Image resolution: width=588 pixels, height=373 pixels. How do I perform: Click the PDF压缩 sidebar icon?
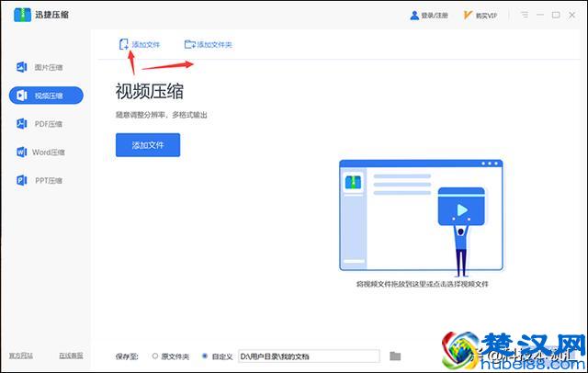[21, 124]
